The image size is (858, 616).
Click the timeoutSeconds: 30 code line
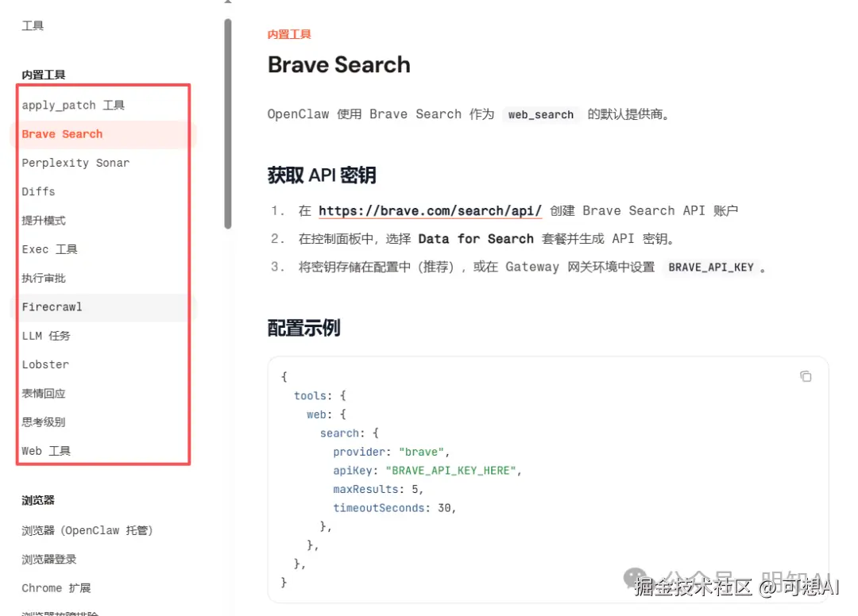pyautogui.click(x=395, y=508)
